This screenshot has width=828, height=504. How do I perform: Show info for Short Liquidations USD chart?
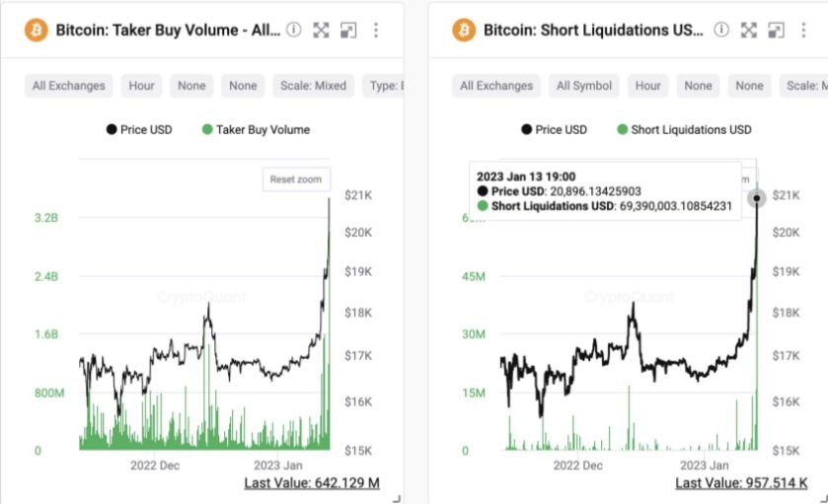tap(721, 31)
